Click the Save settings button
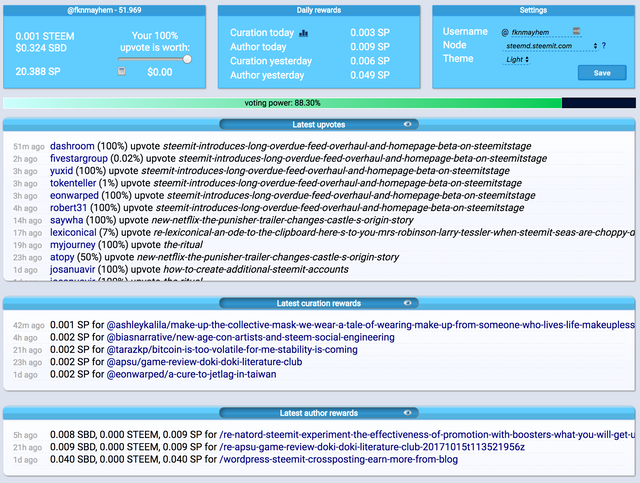This screenshot has height=483, width=640. coord(602,73)
